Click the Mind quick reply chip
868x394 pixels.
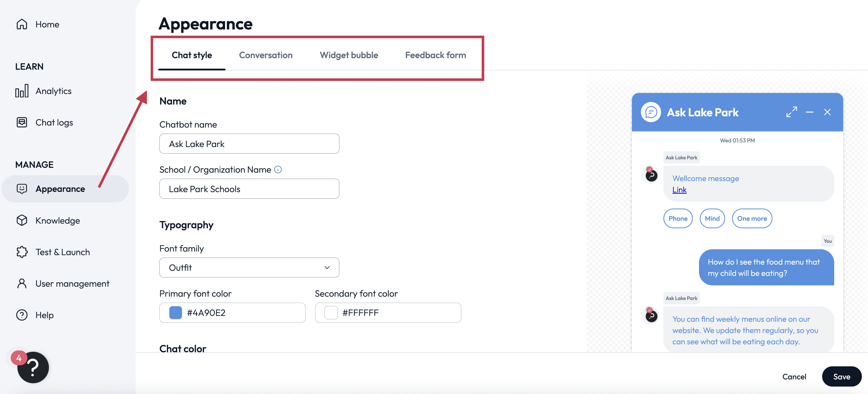712,219
